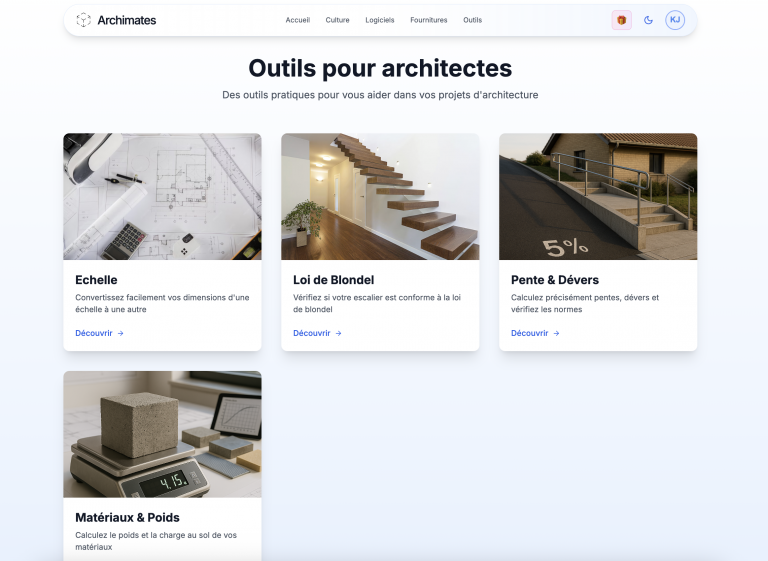Open the Echelle blueprint thumbnail
The height and width of the screenshot is (561, 768).
pyautogui.click(x=162, y=196)
